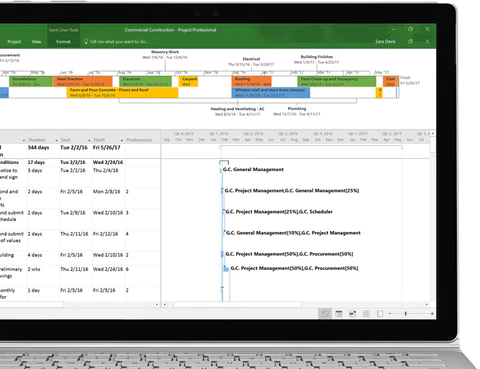Open the Format ribbon tab

tap(63, 42)
